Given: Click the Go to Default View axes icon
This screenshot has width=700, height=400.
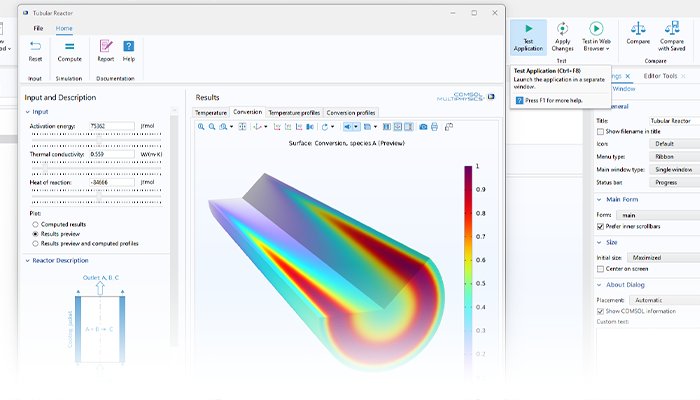Looking at the screenshot, I should tap(257, 127).
